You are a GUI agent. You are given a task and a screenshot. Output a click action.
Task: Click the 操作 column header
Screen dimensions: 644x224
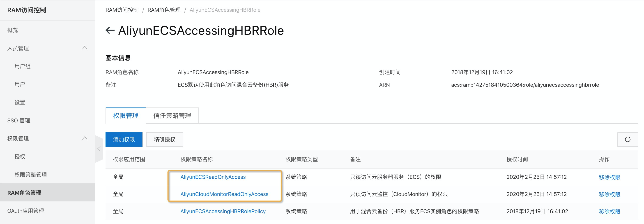pyautogui.click(x=604, y=159)
